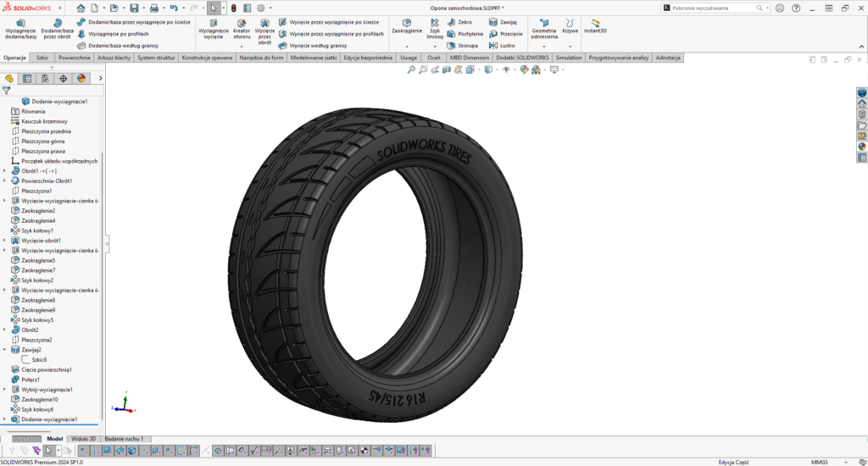Collapse the Zawijaj2 feature node
This screenshot has height=466, width=868.
tap(4, 350)
